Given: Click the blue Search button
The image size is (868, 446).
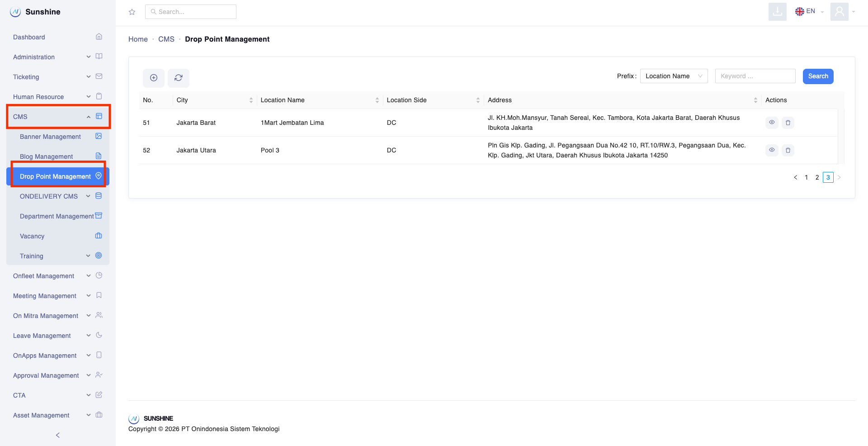Looking at the screenshot, I should click(x=818, y=76).
